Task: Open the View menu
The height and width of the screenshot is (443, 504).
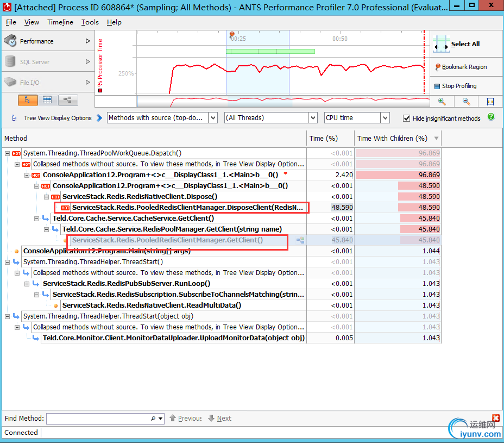Action: tap(31, 22)
